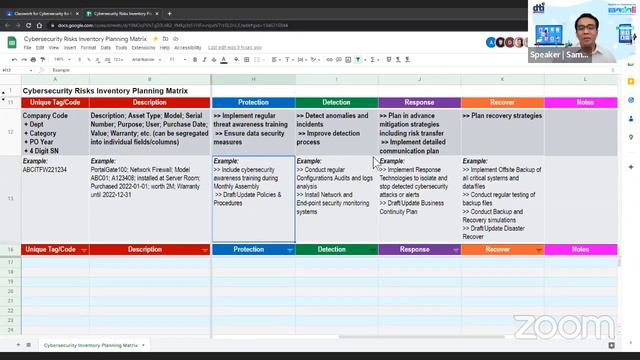Click the horizontal scrollbar of the sheet
The height and width of the screenshot is (360, 640).
click(x=422, y=337)
